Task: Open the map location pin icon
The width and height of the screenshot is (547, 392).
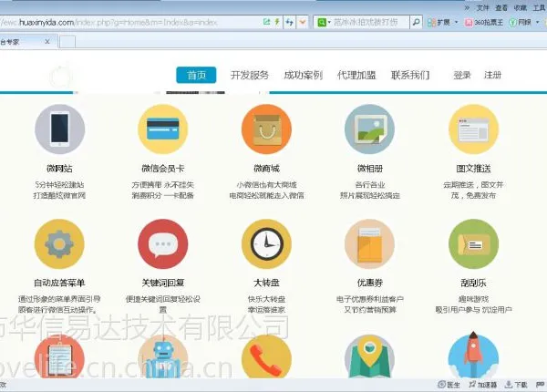Action: [x=370, y=356]
